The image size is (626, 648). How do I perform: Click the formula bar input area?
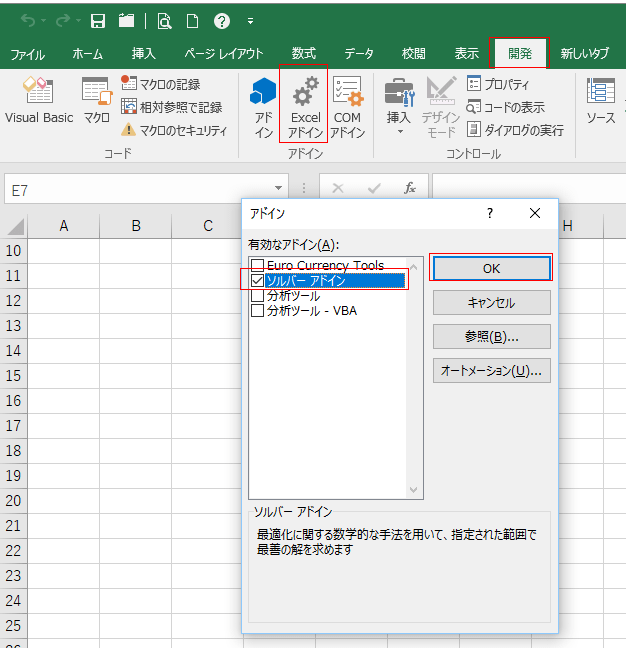click(529, 188)
